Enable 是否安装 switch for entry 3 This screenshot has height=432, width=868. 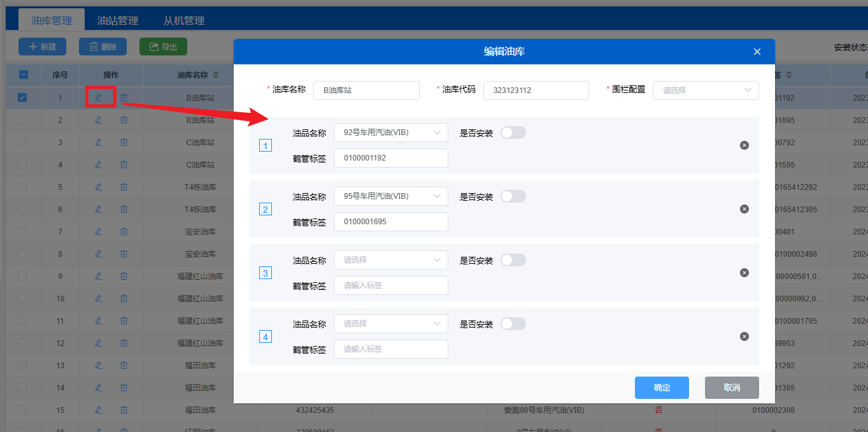pyautogui.click(x=513, y=260)
